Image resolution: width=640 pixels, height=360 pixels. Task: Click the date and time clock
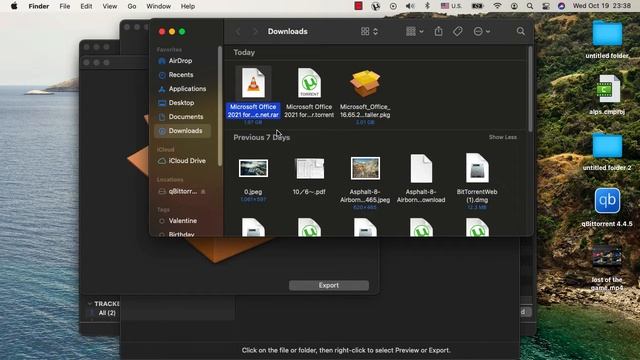[x=602, y=6]
